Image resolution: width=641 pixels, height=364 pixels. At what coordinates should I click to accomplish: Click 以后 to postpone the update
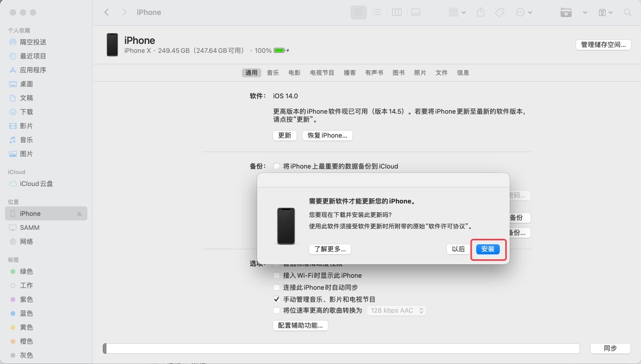click(x=458, y=249)
